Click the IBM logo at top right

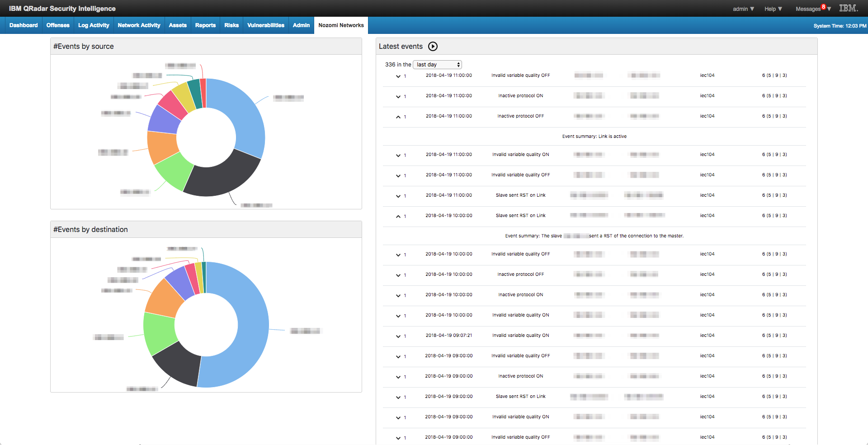click(848, 8)
